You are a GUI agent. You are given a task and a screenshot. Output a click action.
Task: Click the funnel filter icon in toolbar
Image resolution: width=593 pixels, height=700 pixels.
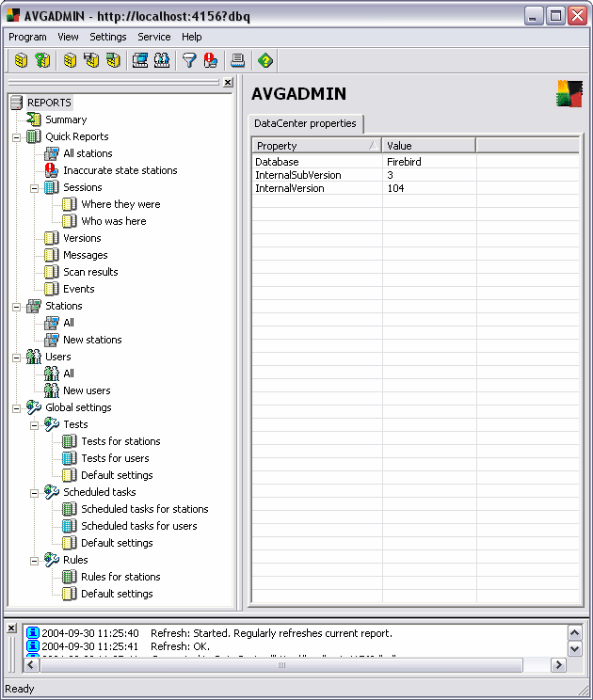[x=189, y=61]
